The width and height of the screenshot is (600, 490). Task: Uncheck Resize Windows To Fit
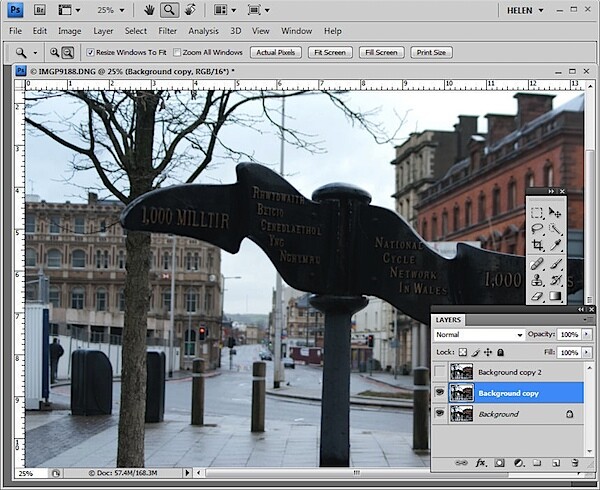pos(90,52)
